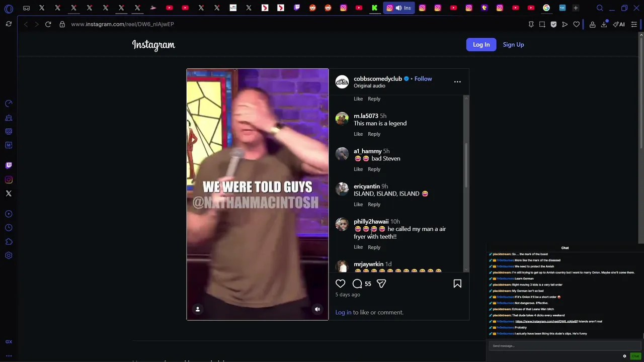Image resolution: width=644 pixels, height=362 pixels.
Task: Click the Log In button
Action: pyautogui.click(x=481, y=45)
